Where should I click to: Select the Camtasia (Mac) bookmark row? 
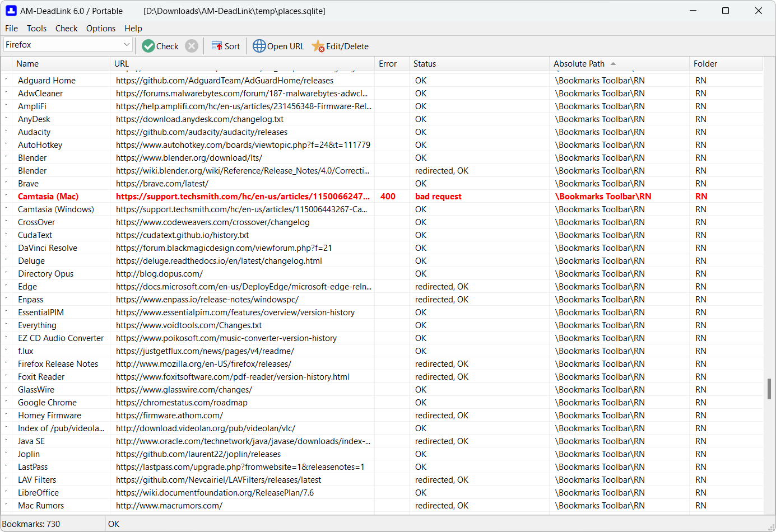click(382, 197)
